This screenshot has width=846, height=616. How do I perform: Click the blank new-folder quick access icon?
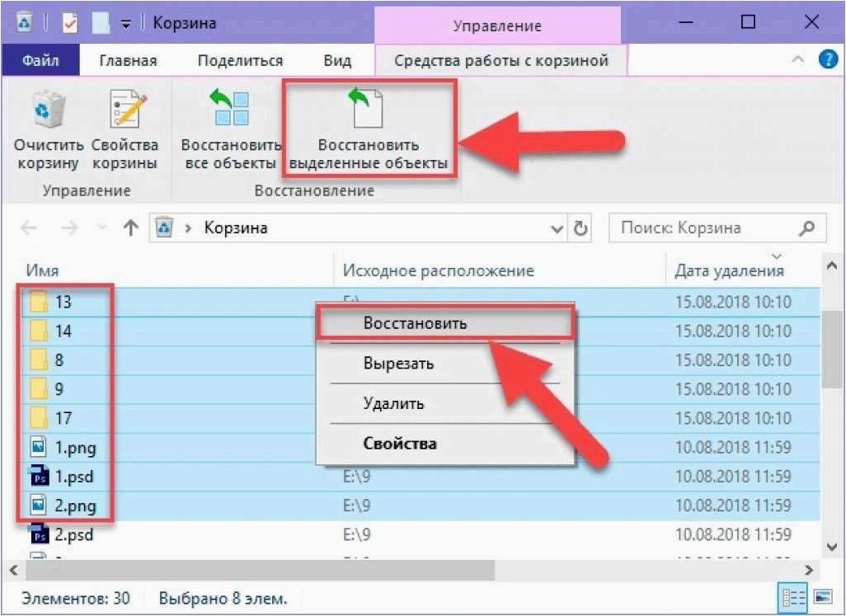point(101,22)
